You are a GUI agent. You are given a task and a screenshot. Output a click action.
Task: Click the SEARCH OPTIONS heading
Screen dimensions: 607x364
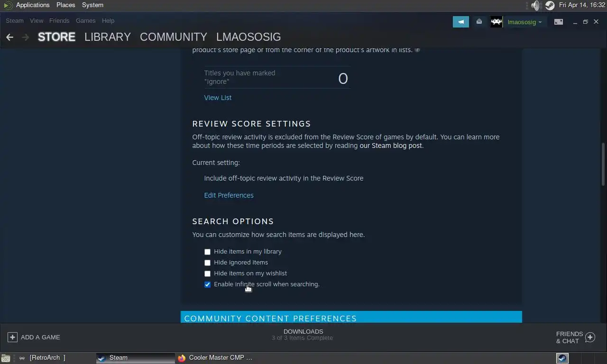point(233,221)
